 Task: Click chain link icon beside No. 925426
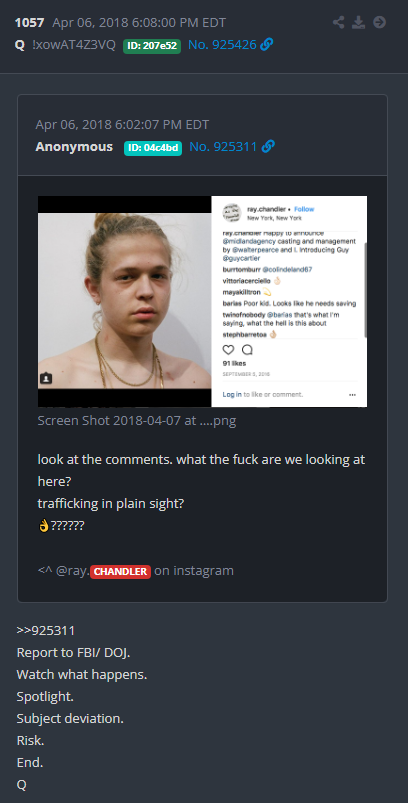click(x=267, y=45)
